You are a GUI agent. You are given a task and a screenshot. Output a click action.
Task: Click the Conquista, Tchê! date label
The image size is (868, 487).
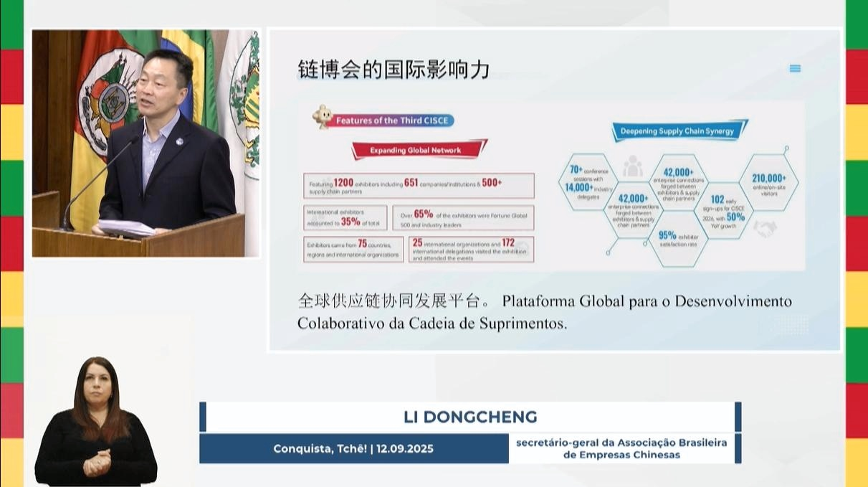[353, 449]
